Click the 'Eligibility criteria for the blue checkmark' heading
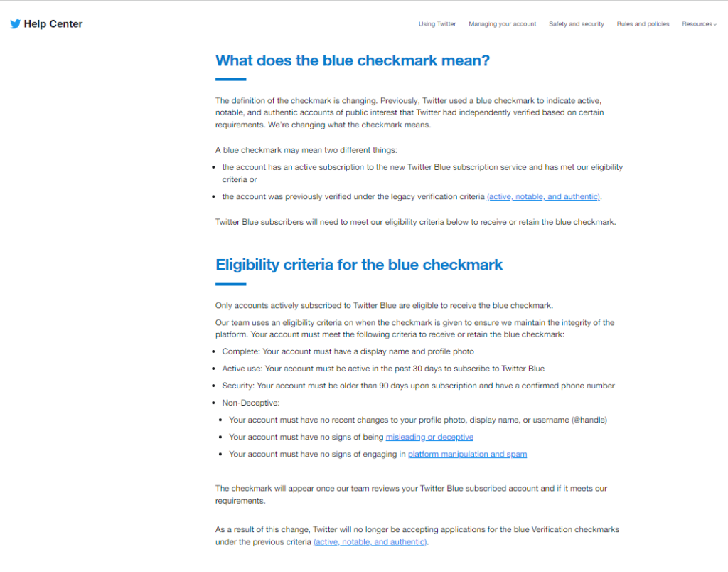 pos(358,265)
